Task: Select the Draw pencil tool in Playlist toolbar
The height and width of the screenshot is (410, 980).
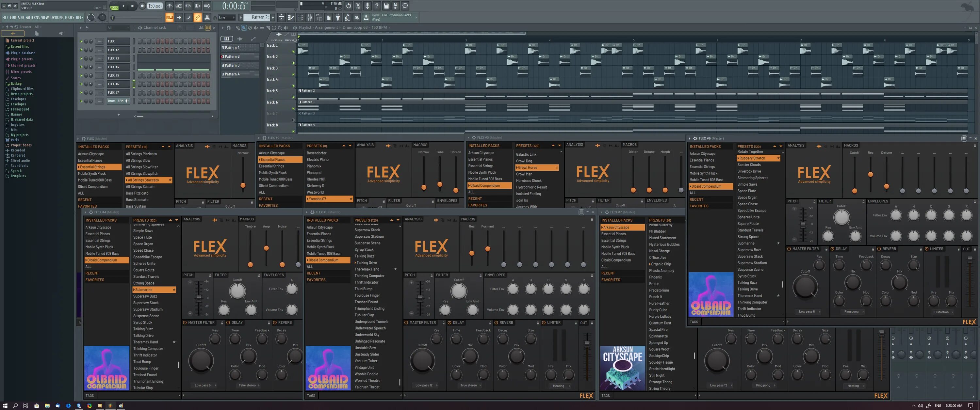Action: (238, 28)
